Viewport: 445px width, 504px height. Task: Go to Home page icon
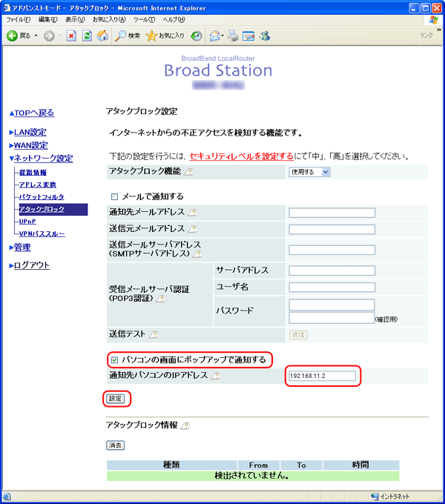click(102, 36)
